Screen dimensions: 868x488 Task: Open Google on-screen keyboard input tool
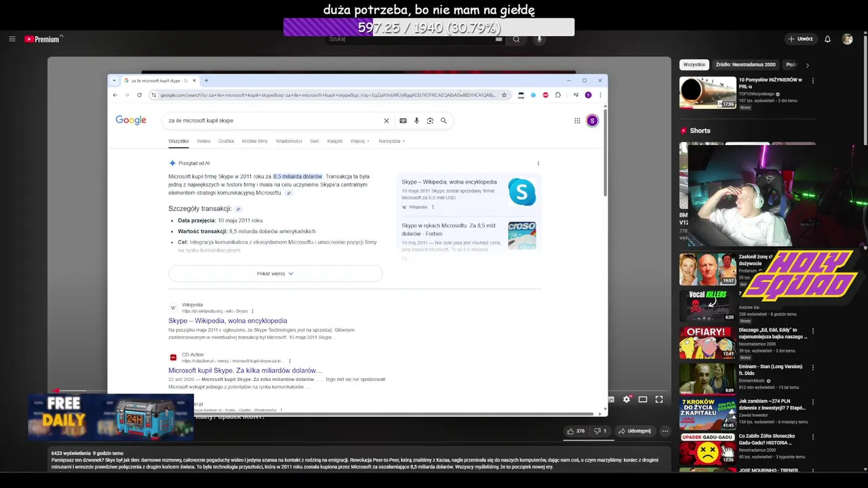click(x=403, y=121)
